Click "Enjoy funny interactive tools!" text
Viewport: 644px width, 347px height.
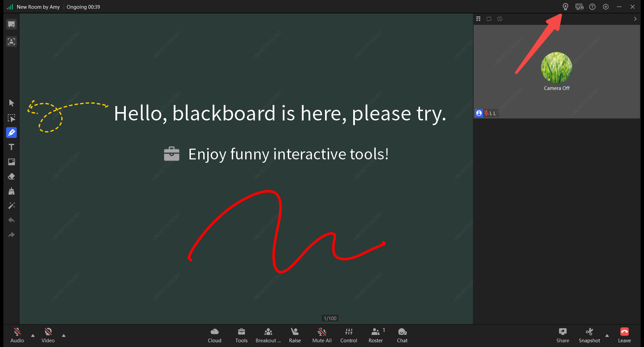288,154
